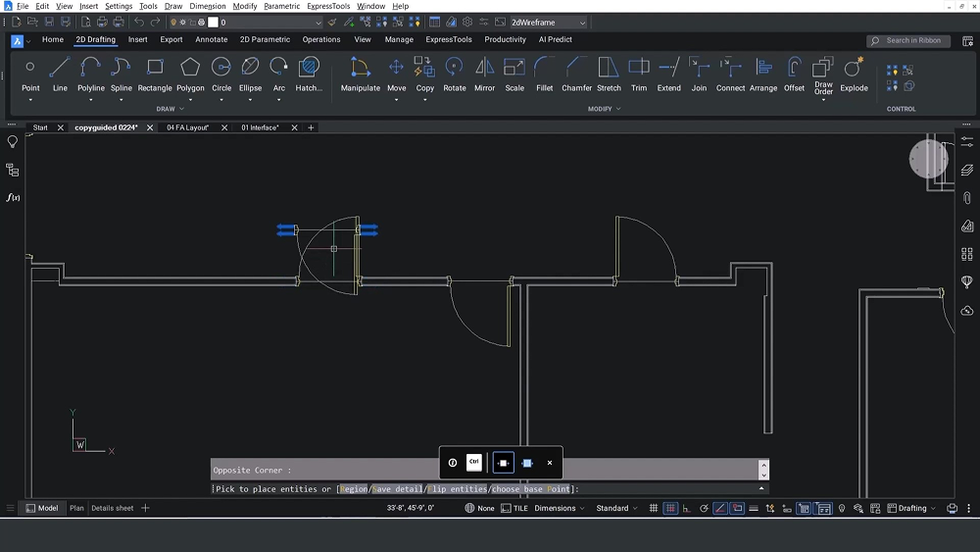Open the Hatch tool
Image resolution: width=980 pixels, height=552 pixels.
pyautogui.click(x=309, y=75)
